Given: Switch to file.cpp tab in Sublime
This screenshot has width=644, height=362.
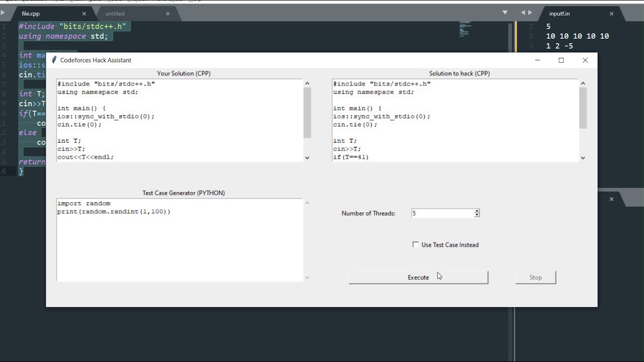Looking at the screenshot, I should point(31,14).
